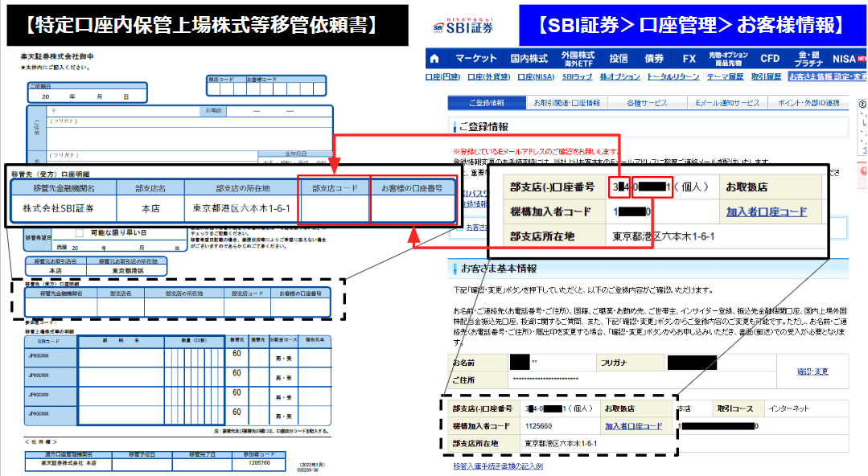Open 移管入庫手続き書類の記入例 link
Viewport: 868px width, 476px height.
click(x=498, y=466)
